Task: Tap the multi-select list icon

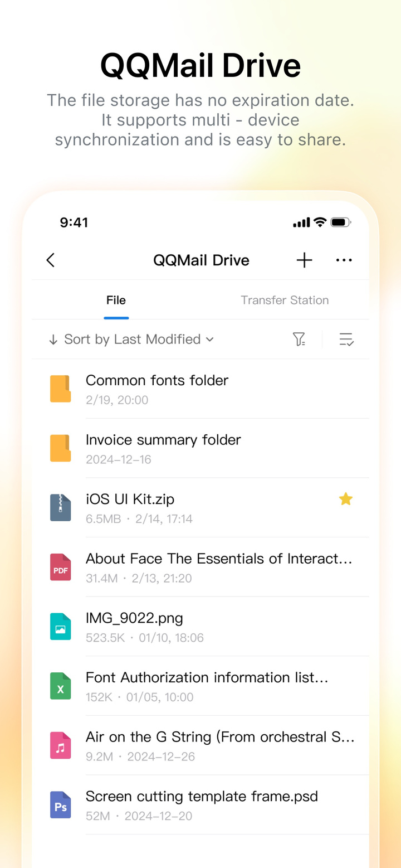Action: (x=346, y=339)
